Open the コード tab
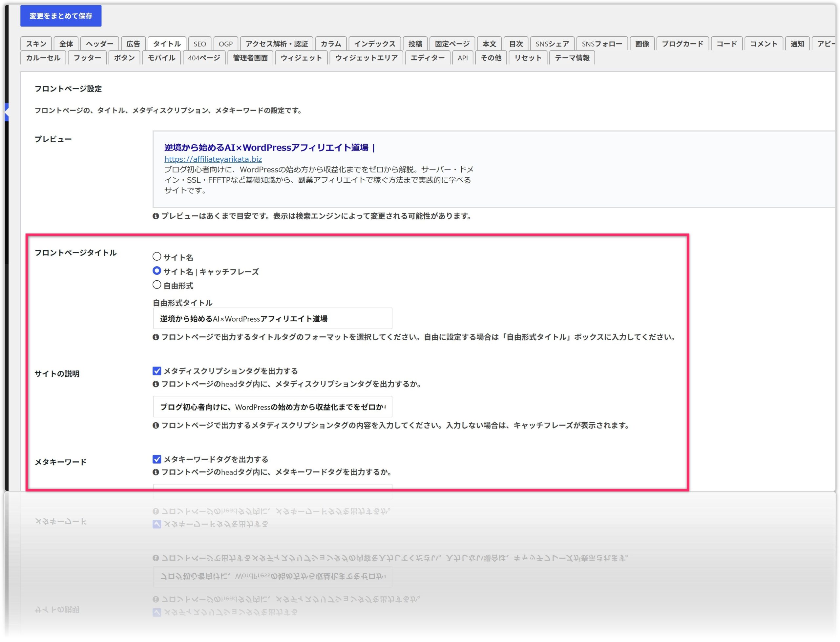840x642 pixels. tap(726, 44)
